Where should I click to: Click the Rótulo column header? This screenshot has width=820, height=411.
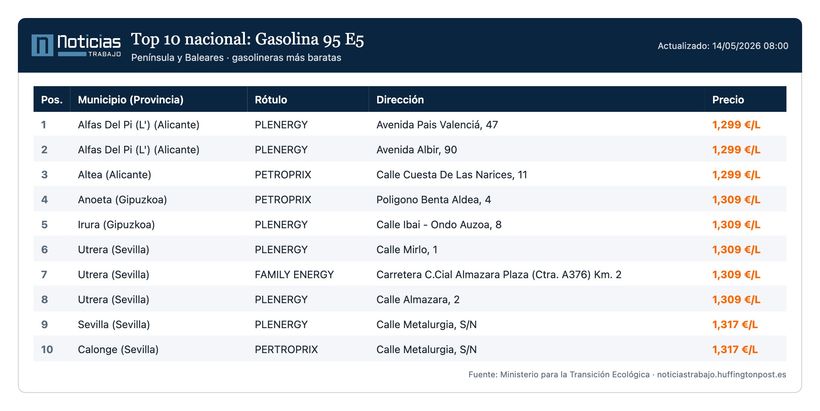[x=271, y=99]
